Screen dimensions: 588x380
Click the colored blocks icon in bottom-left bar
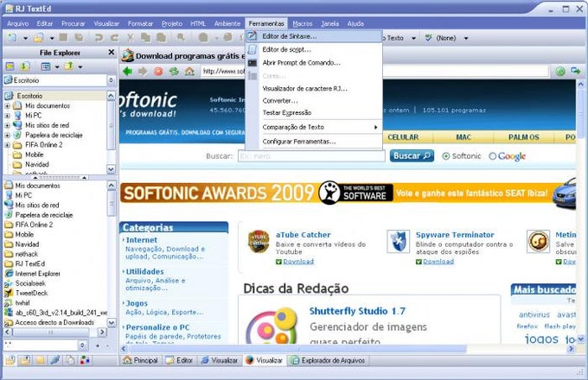(85, 360)
